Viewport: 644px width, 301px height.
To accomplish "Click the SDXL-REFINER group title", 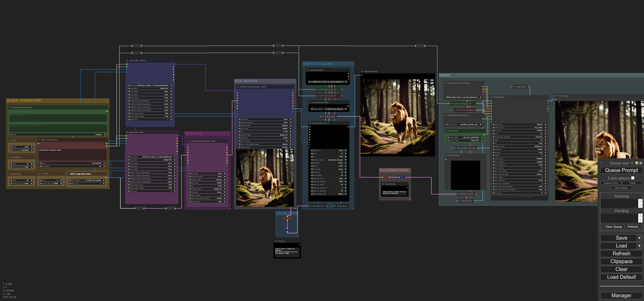I will [x=246, y=81].
